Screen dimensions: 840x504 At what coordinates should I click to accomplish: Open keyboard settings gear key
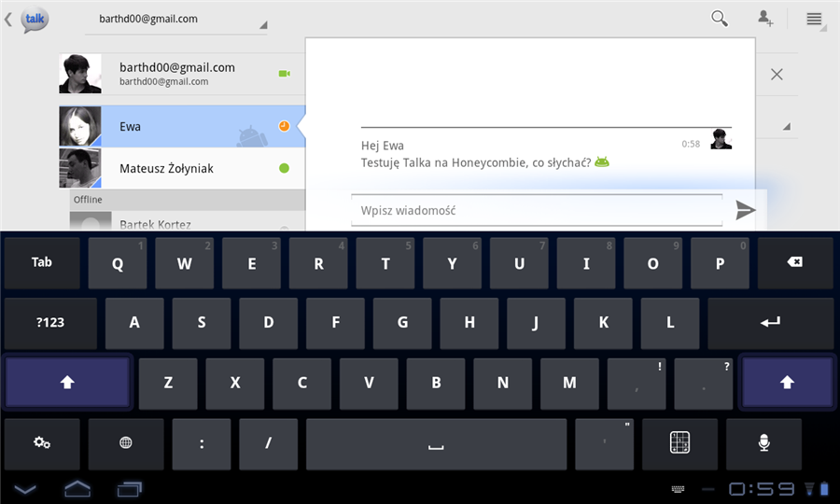(42, 443)
